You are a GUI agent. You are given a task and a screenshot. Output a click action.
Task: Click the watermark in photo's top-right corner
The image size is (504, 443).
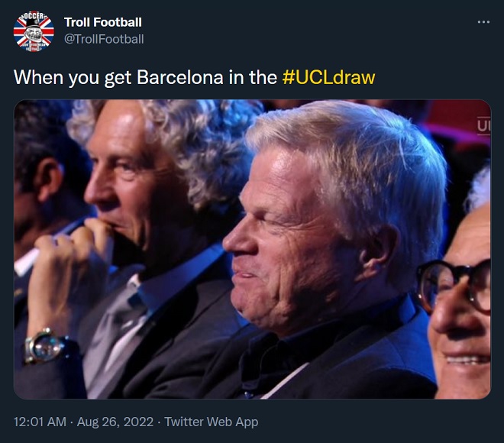[483, 125]
